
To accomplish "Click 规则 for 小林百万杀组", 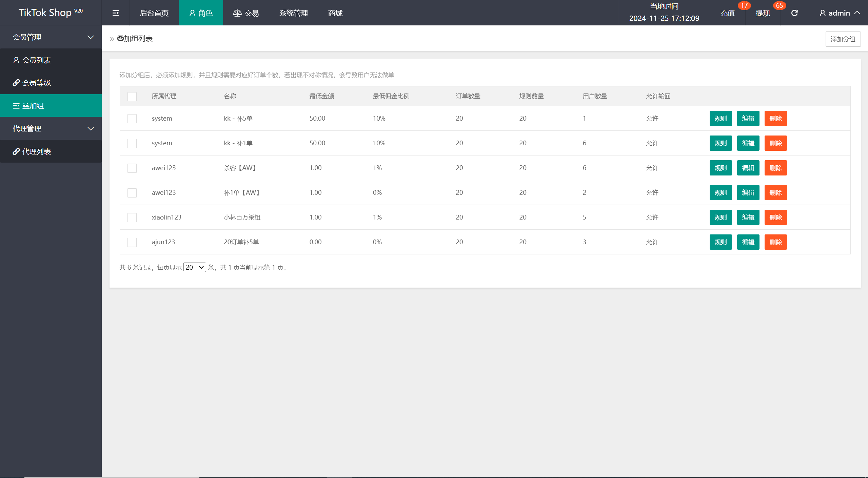I will pos(721,217).
